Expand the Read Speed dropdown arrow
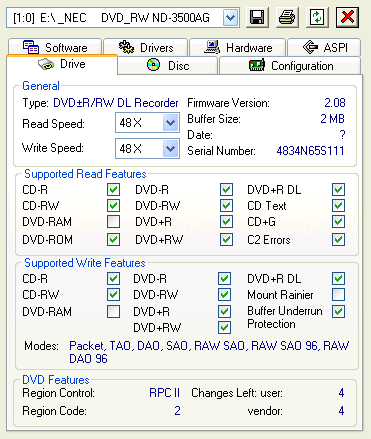 point(171,123)
